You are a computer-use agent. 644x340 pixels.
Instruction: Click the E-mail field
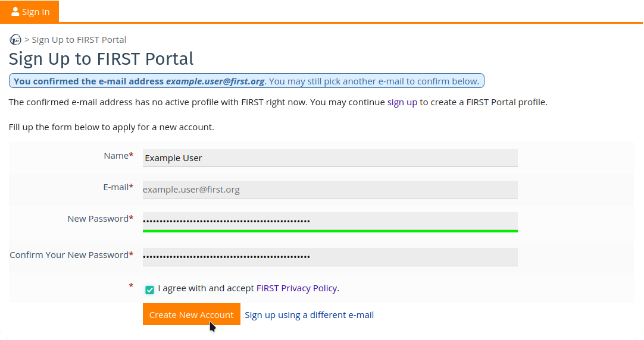[x=330, y=190]
